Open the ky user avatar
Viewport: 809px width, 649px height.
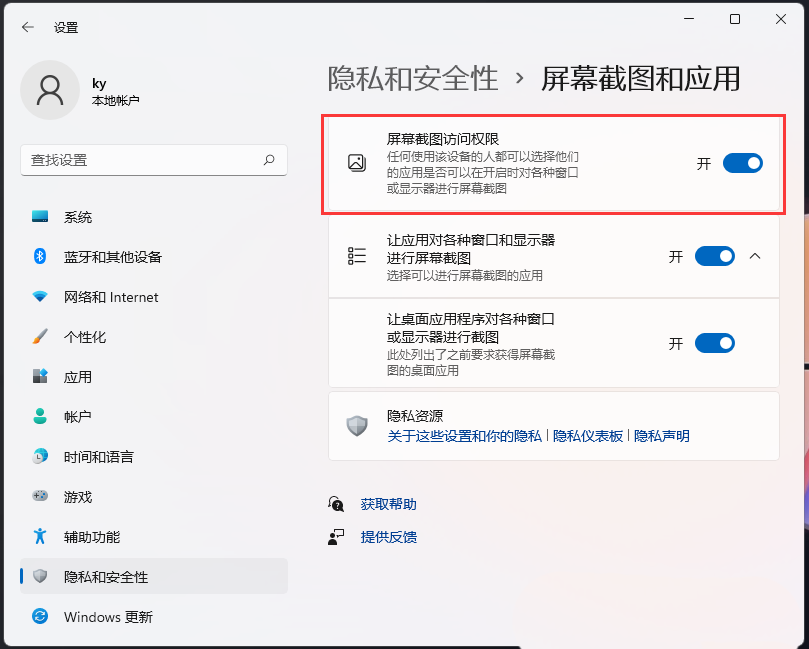pos(50,90)
